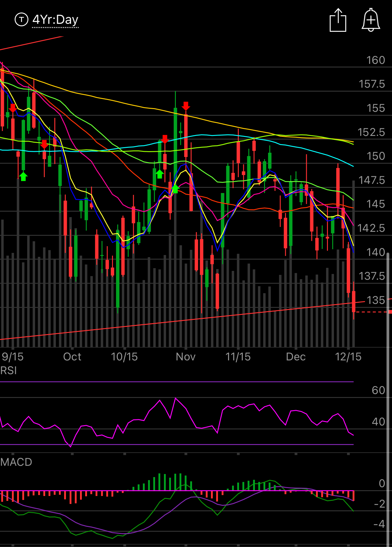Click the MACD -2 level label
The width and height of the screenshot is (392, 547).
coord(379,504)
